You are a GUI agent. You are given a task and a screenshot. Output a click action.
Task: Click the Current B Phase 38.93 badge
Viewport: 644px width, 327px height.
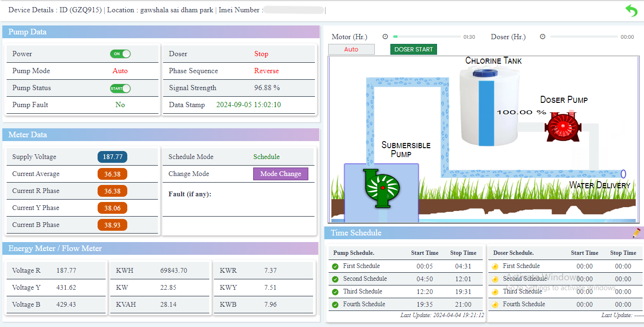[112, 225]
